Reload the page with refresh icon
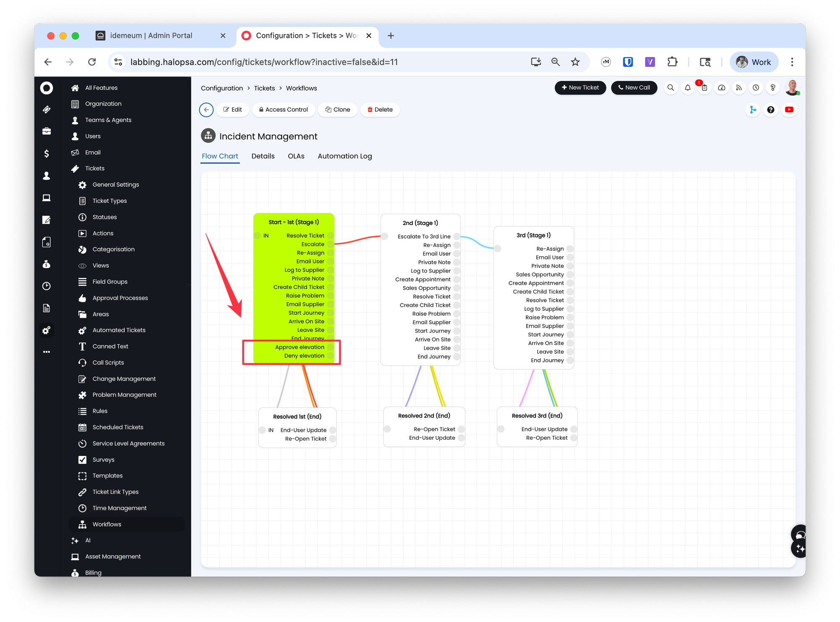This screenshot has height=622, width=840. [92, 62]
